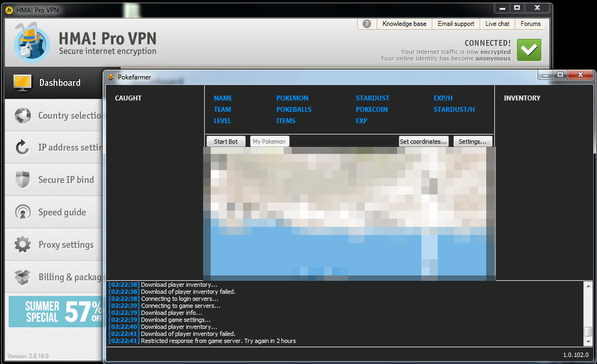Click the box icon for Billing & packages
This screenshot has width=597, height=364.
pyautogui.click(x=23, y=277)
